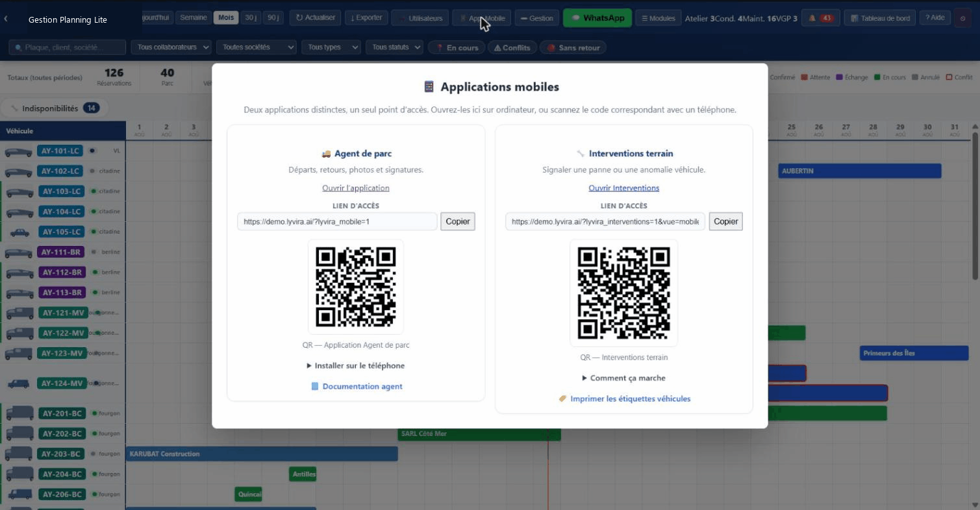
Task: Click the car icon beside AY-103-LC
Action: (18, 192)
